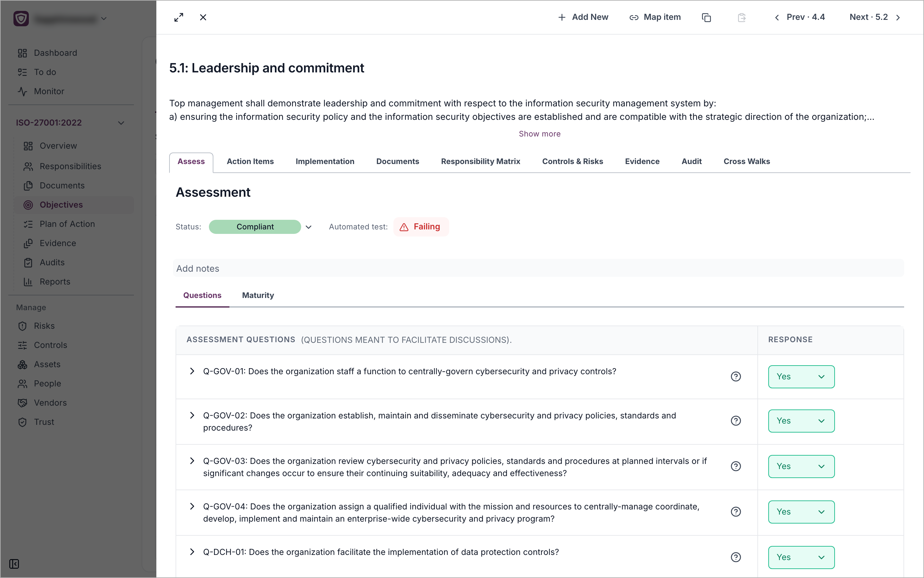Open help for Q-GOV-04 question
Viewport: 924px width, 578px height.
pos(736,512)
